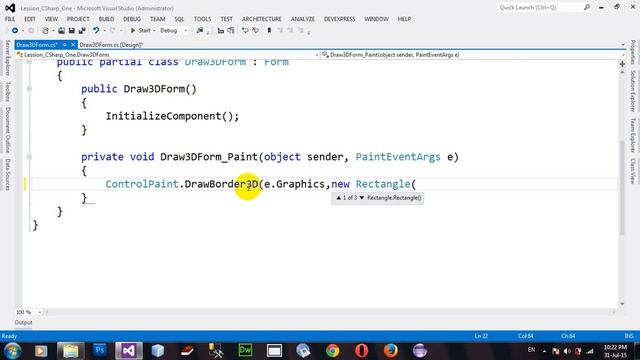
Task: Open the BUILD menu
Action: 106,19
